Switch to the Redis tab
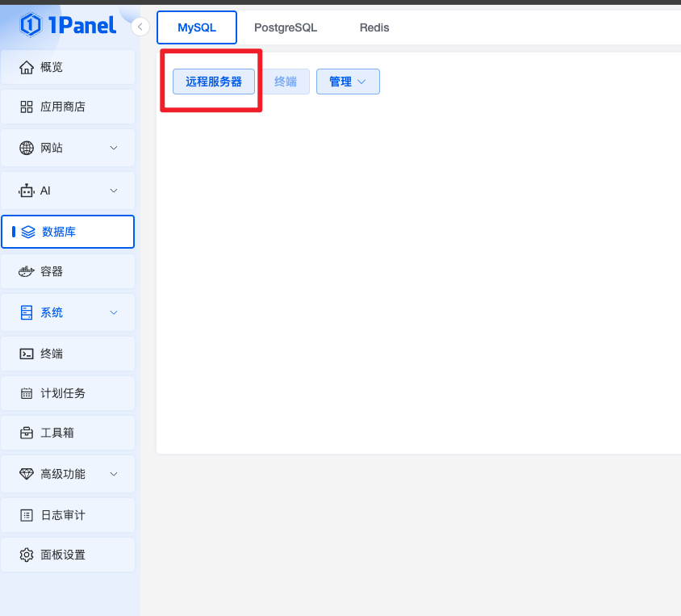681x616 pixels. point(374,27)
